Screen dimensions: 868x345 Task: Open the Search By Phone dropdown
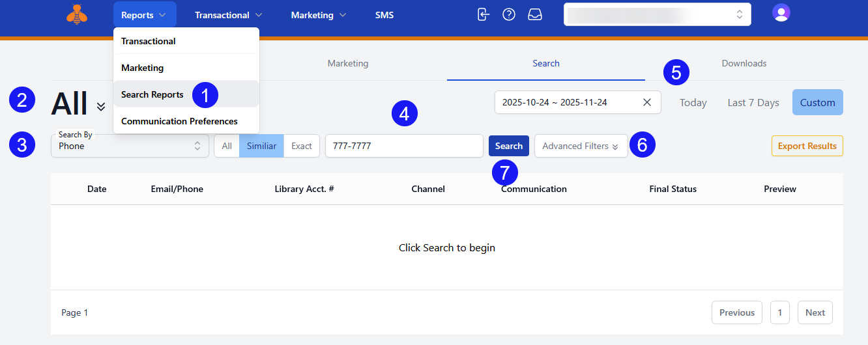(130, 146)
